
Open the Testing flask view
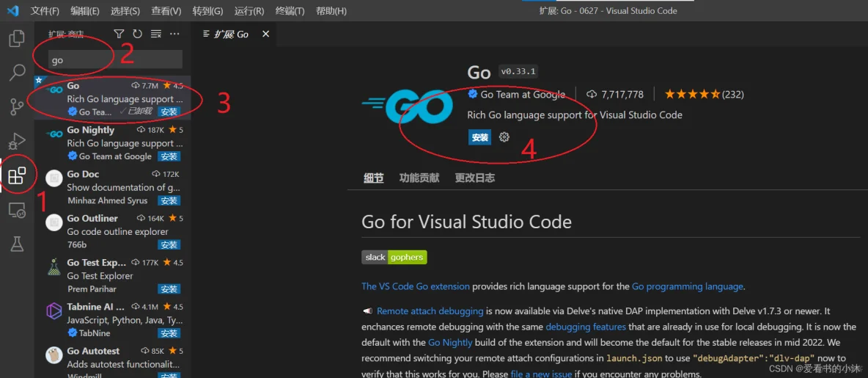coord(17,244)
